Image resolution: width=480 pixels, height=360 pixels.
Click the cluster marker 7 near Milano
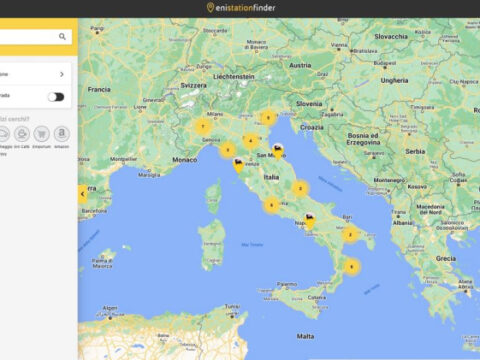click(203, 126)
